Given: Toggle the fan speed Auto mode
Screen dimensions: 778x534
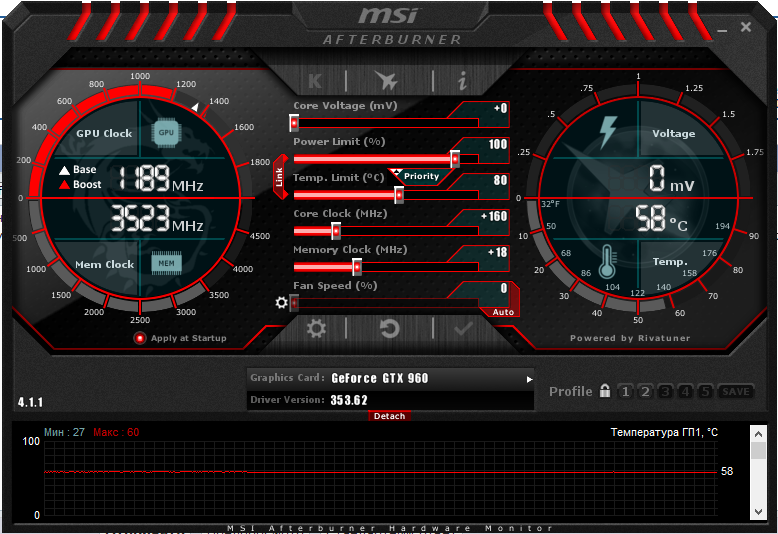Looking at the screenshot, I should [x=503, y=312].
